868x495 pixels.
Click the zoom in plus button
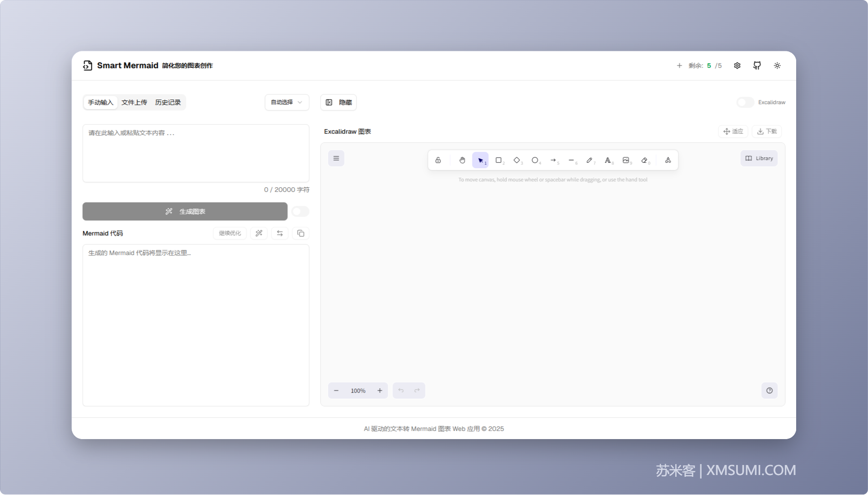point(380,390)
